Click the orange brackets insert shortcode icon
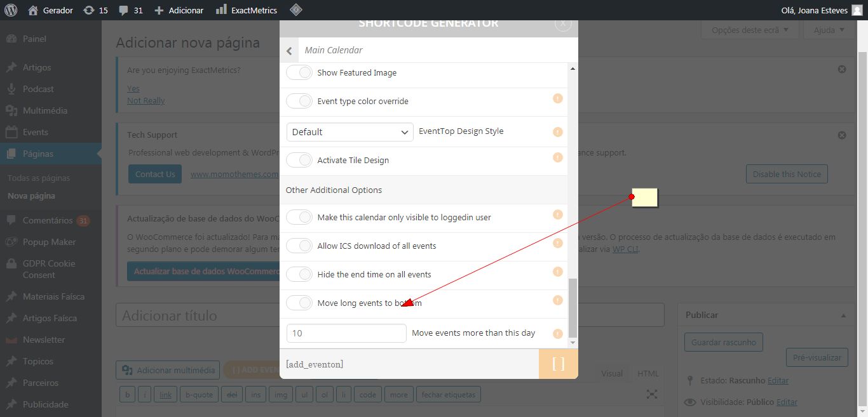Viewport: 868px width, 417px height. pos(559,364)
